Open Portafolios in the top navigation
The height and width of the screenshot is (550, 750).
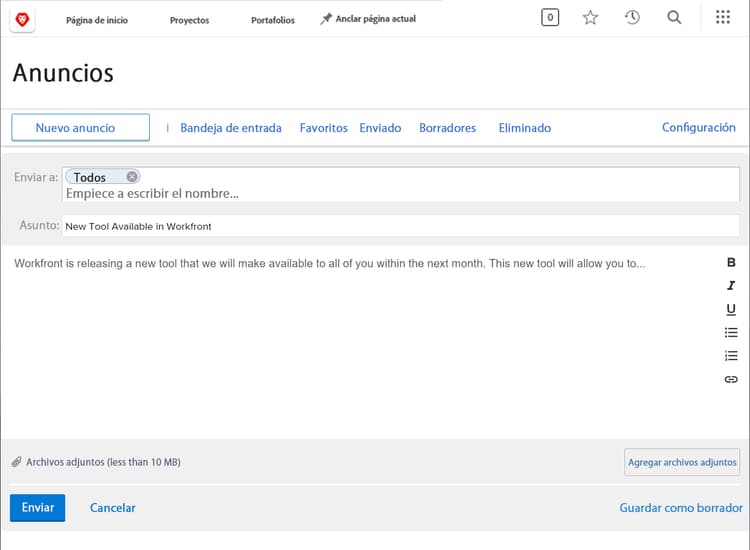[273, 20]
